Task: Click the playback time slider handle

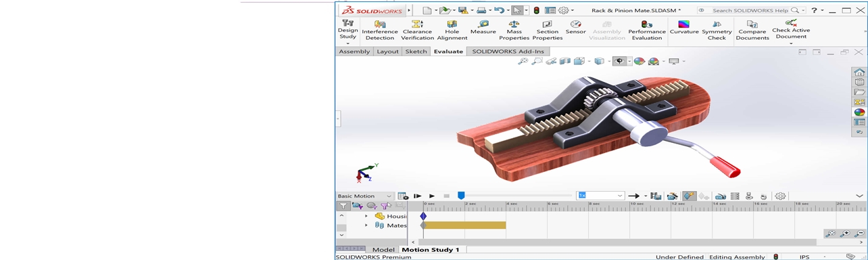Action: click(461, 196)
